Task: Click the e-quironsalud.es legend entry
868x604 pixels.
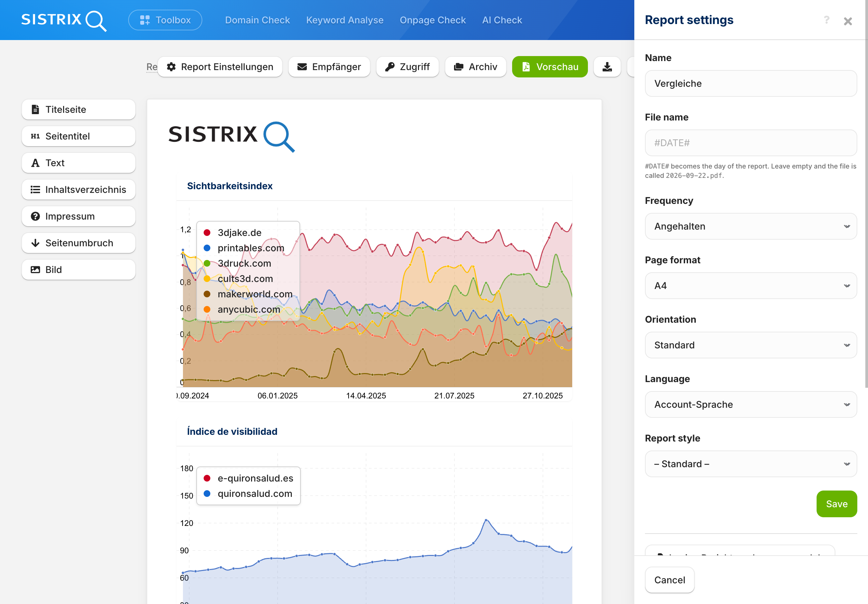Action: (248, 478)
